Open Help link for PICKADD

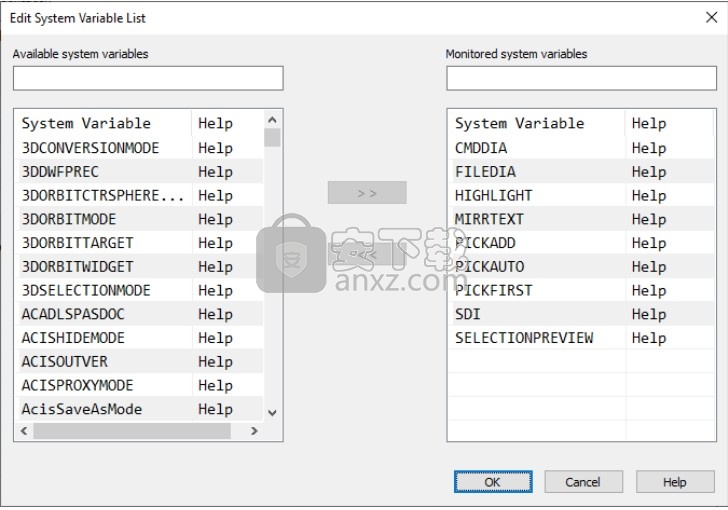tap(649, 242)
